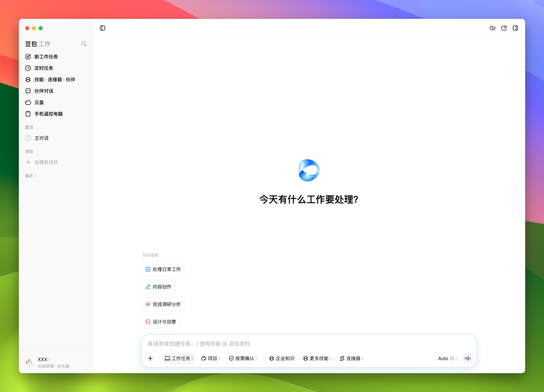Choose the 设计与创意 suggestion
This screenshot has height=392, width=544.
click(x=161, y=322)
